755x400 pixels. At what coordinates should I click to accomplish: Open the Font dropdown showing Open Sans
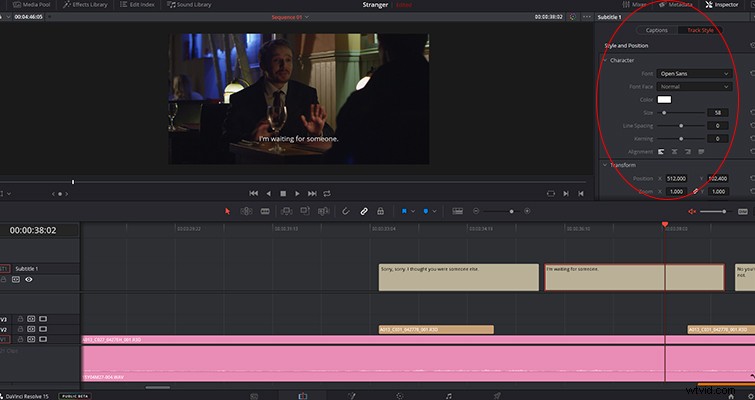tap(694, 74)
